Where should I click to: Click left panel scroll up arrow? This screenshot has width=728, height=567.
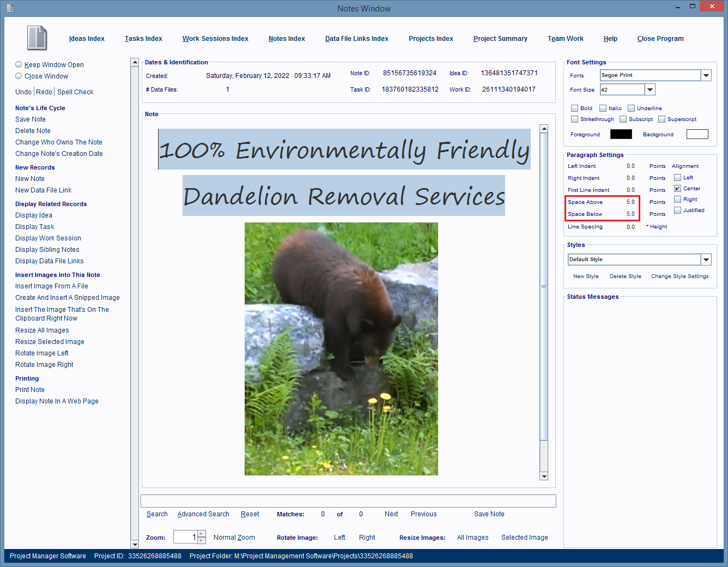(x=135, y=62)
